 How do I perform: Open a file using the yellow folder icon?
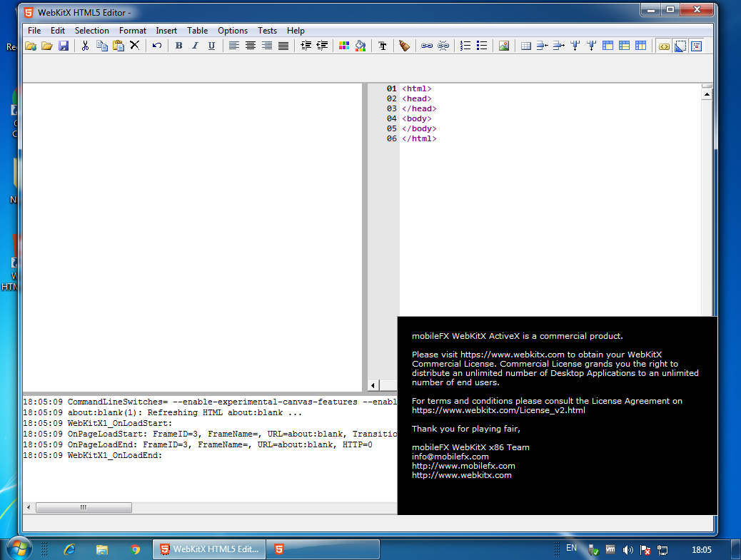47,46
